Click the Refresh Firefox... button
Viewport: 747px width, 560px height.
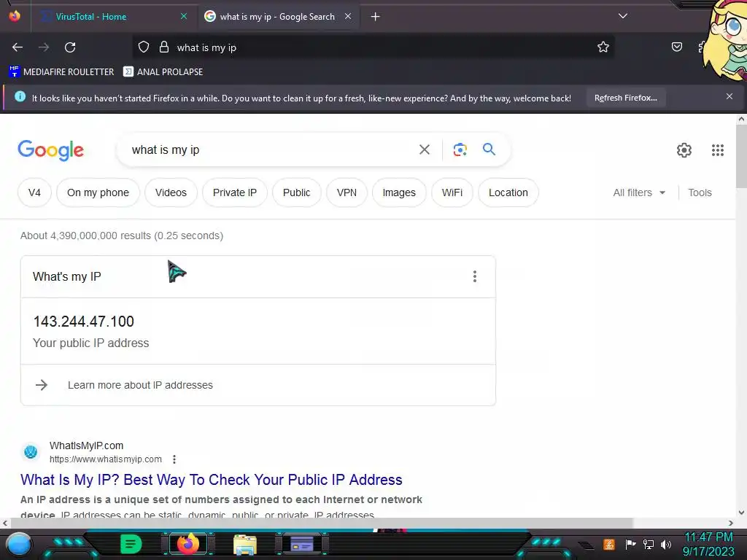point(625,98)
